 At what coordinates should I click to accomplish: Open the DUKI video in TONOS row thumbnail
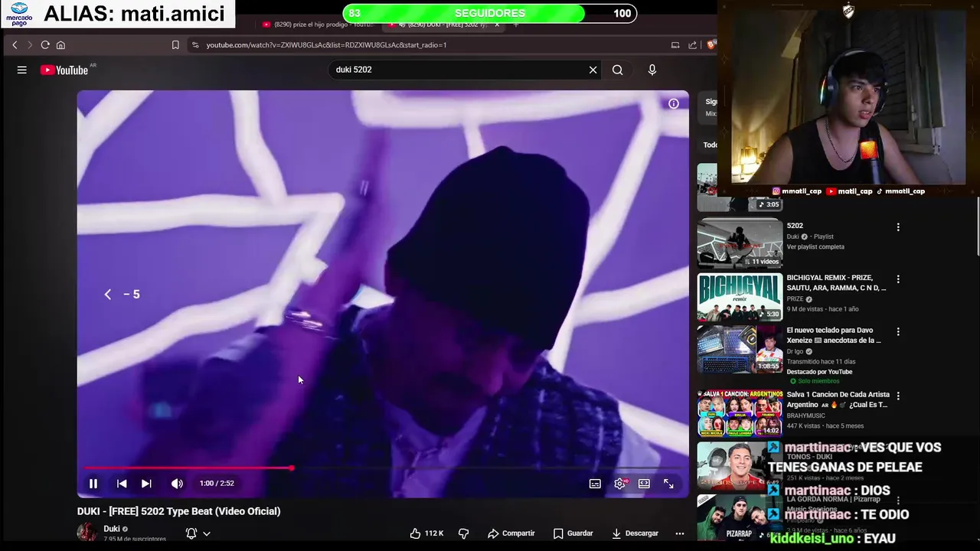pyautogui.click(x=740, y=465)
